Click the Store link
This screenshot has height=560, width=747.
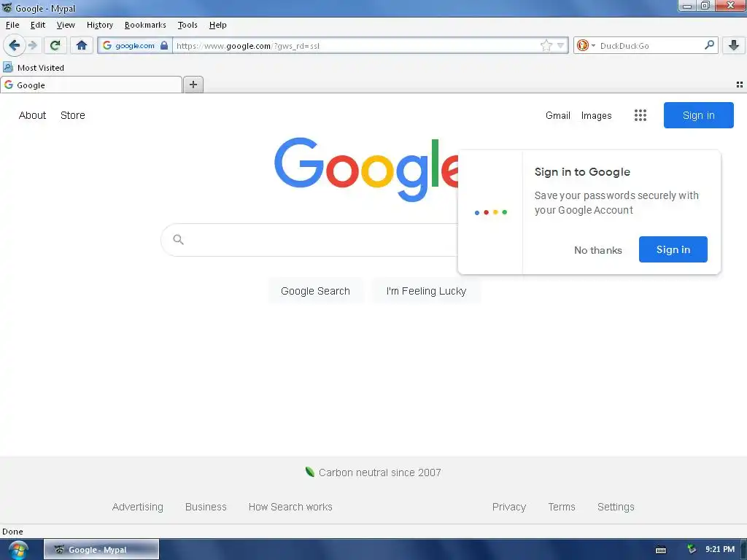[73, 115]
